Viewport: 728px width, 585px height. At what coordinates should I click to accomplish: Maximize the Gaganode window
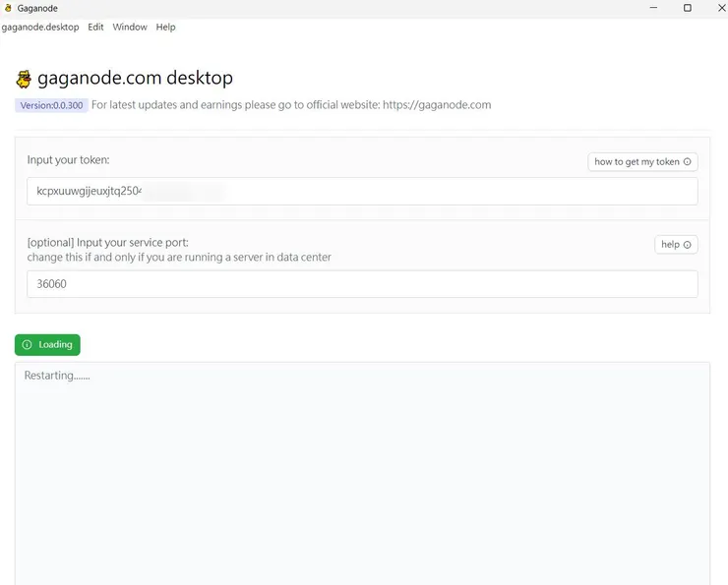(x=688, y=8)
